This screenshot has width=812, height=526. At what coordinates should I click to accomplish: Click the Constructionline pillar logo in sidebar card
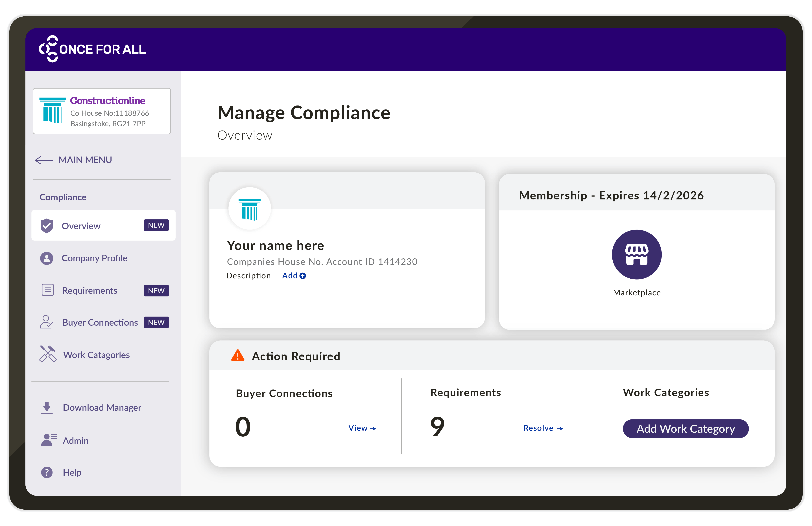click(x=52, y=110)
